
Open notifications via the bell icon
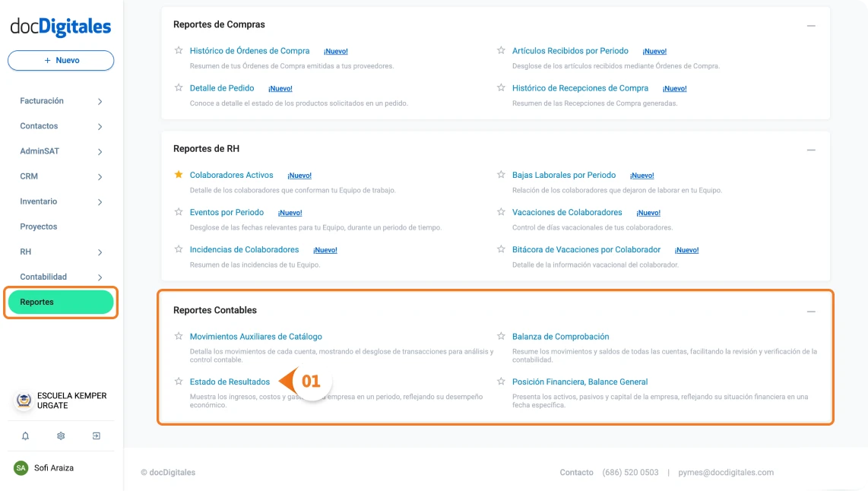pyautogui.click(x=25, y=436)
